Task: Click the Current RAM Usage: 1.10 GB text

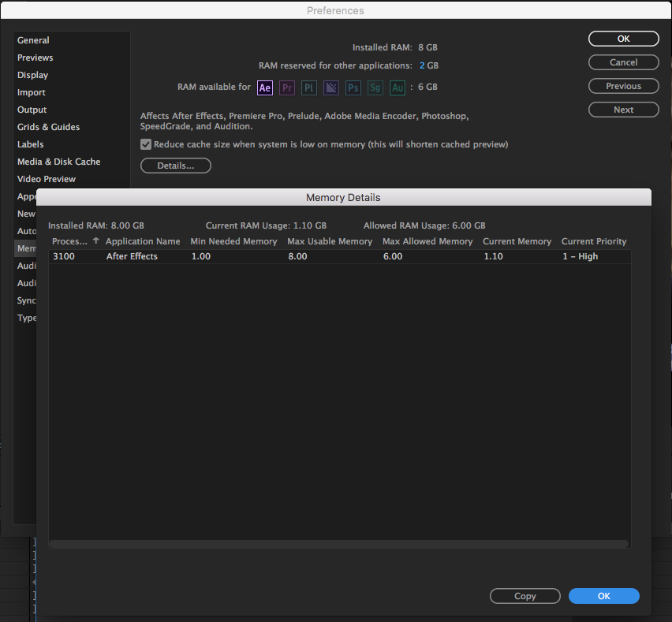Action: pos(266,225)
